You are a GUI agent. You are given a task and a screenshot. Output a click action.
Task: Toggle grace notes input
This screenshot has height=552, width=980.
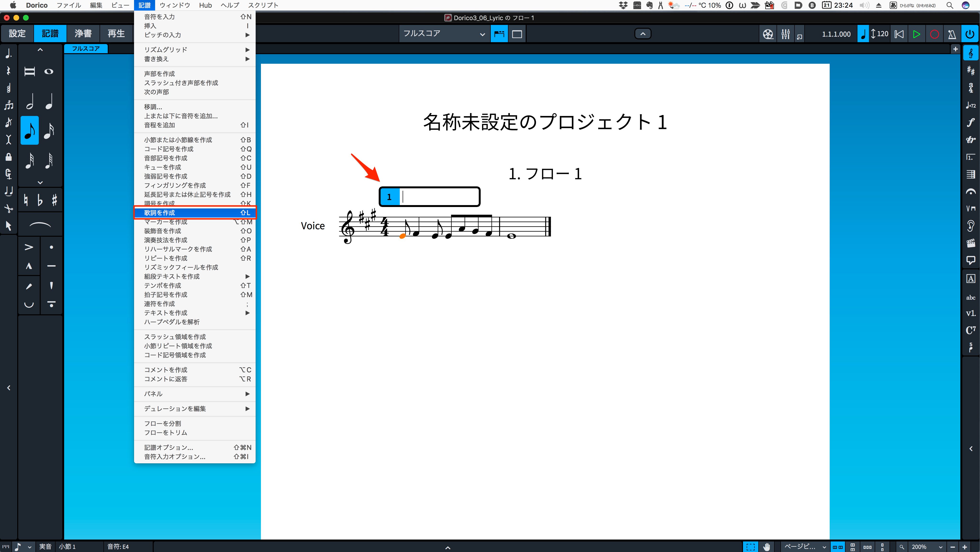pos(8,122)
